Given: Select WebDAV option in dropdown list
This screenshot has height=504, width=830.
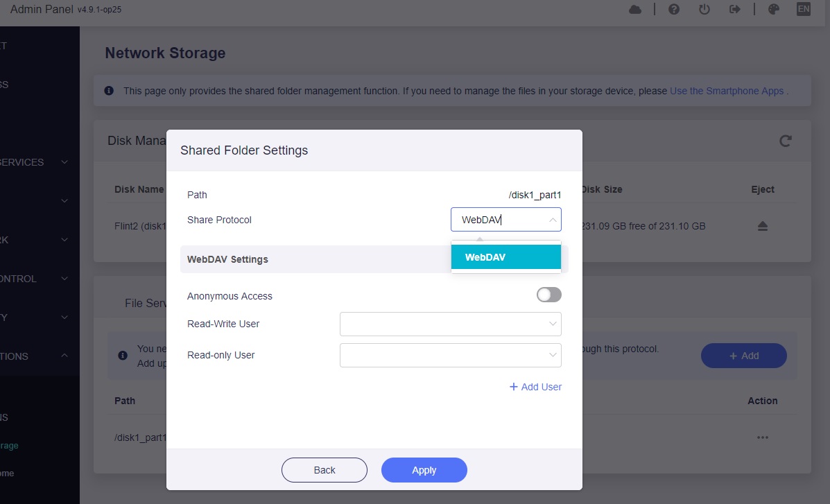Looking at the screenshot, I should point(506,257).
